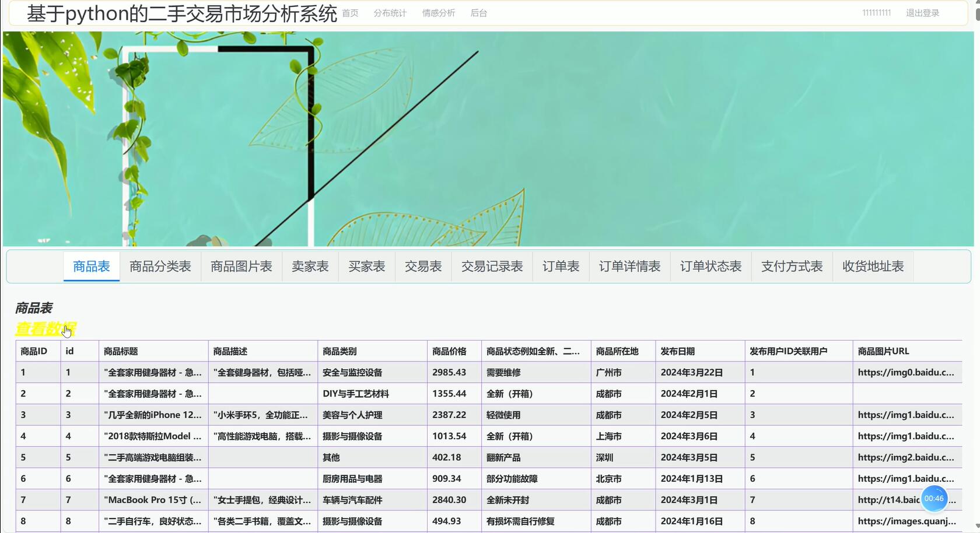Select the 收货地址表 tab
Screen dimensions: 980x533
pyautogui.click(x=873, y=266)
